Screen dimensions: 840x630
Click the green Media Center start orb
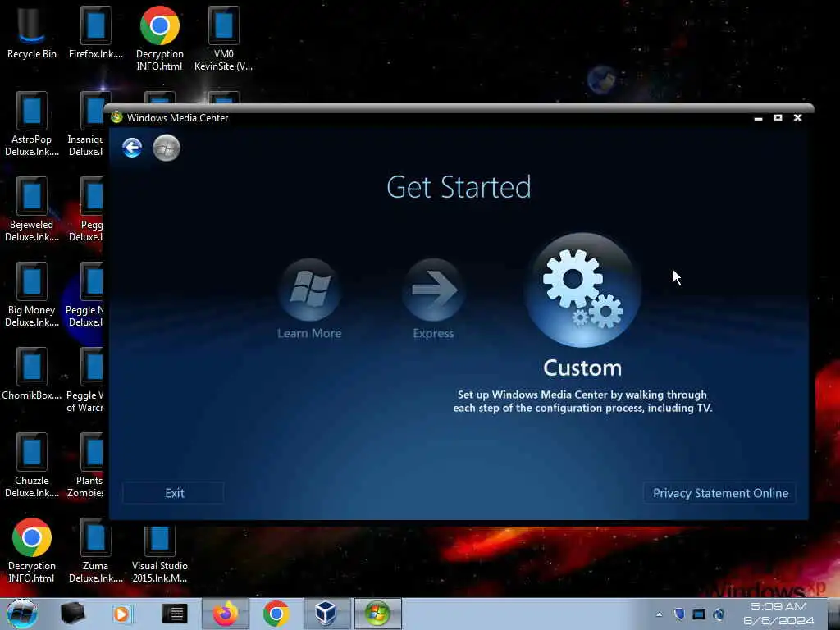(x=166, y=148)
